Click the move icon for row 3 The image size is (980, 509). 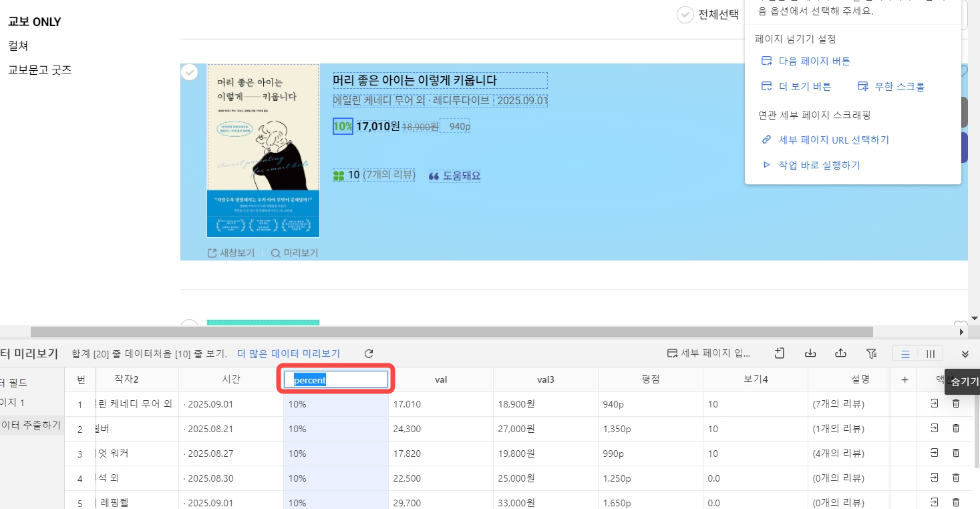point(935,453)
